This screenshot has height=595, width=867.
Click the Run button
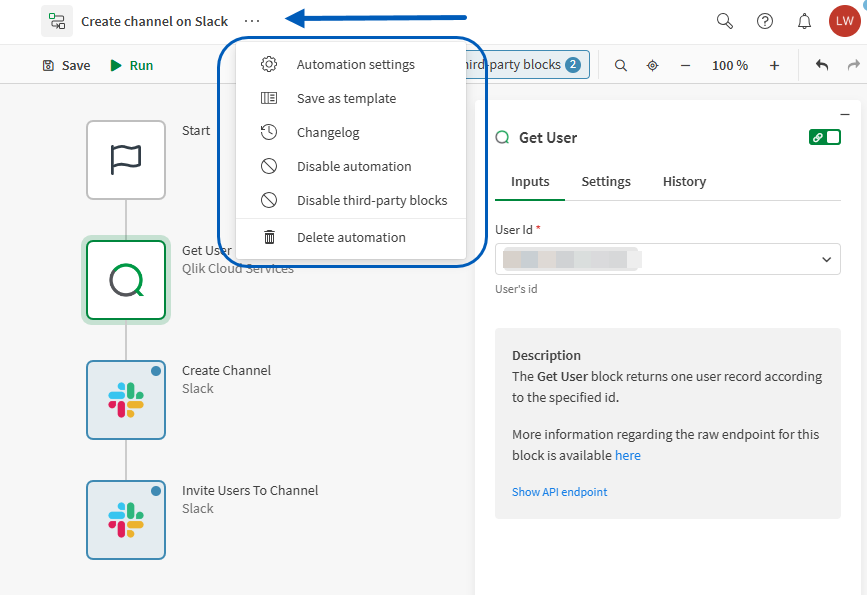(131, 65)
